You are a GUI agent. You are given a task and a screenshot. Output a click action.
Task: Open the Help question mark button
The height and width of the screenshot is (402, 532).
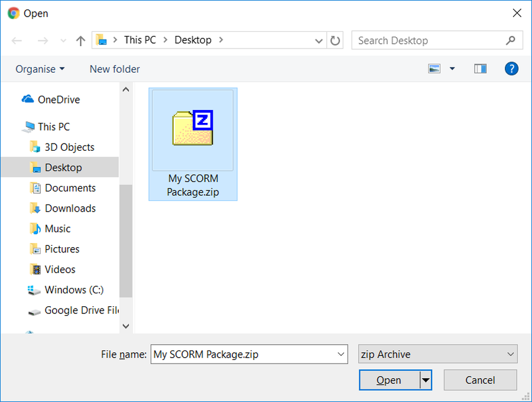pos(511,69)
